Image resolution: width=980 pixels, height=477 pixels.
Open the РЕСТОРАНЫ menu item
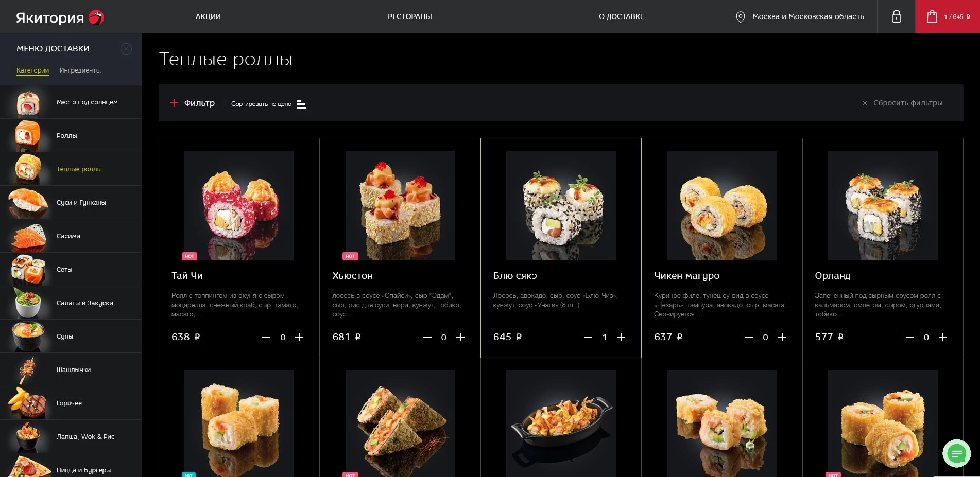coord(410,16)
